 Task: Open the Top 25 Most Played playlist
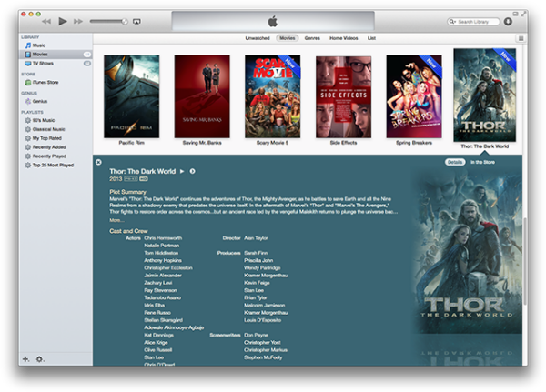(x=53, y=165)
